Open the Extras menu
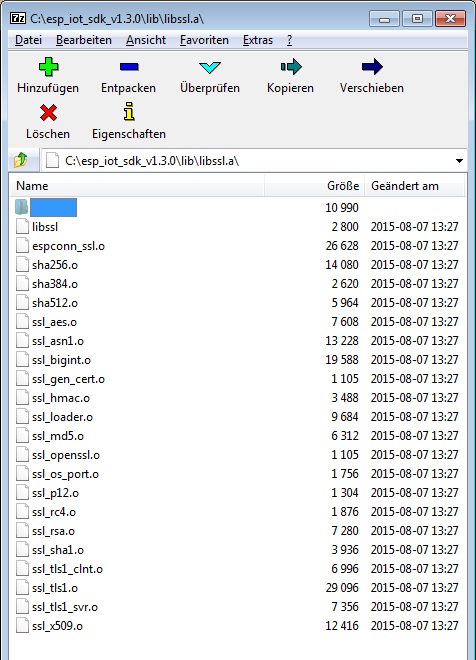 (x=258, y=40)
